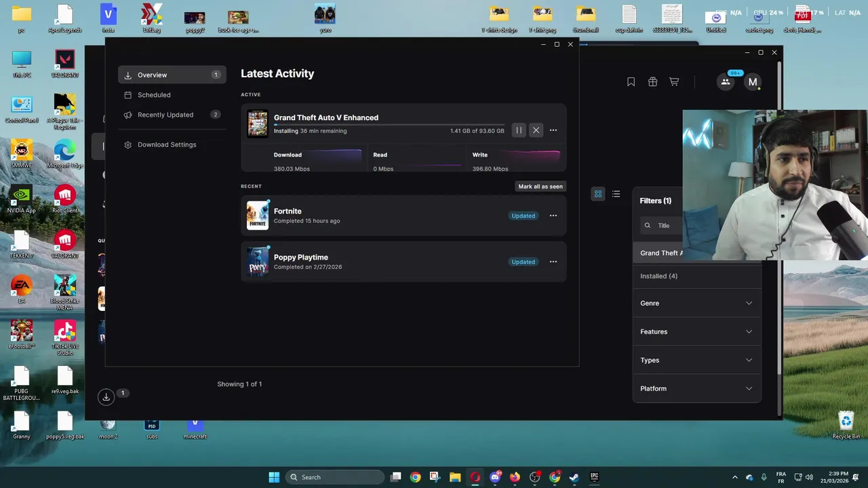Click Mark all as seen
Viewport: 868px width, 488px height.
(540, 186)
